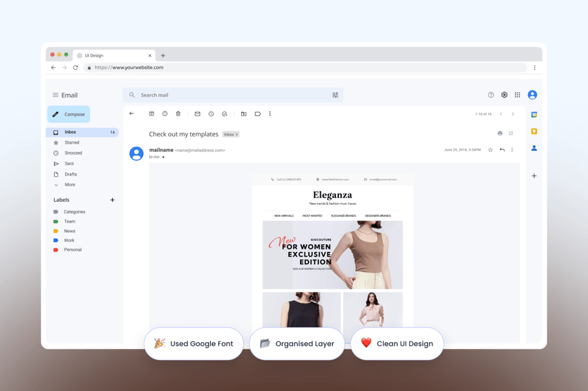The height and width of the screenshot is (391, 588).
Task: Remove the Inbox label tag from the subject
Action: (237, 134)
